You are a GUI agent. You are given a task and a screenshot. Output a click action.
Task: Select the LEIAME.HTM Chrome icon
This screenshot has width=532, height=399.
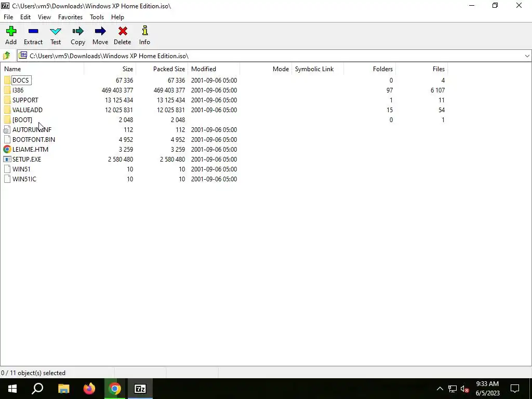click(7, 149)
